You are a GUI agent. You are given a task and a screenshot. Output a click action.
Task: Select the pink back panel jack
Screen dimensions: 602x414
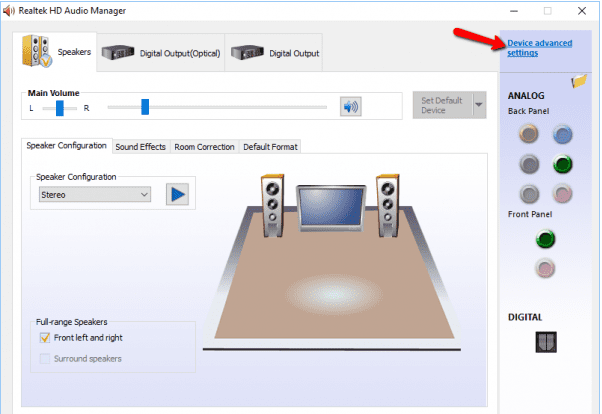pyautogui.click(x=562, y=194)
